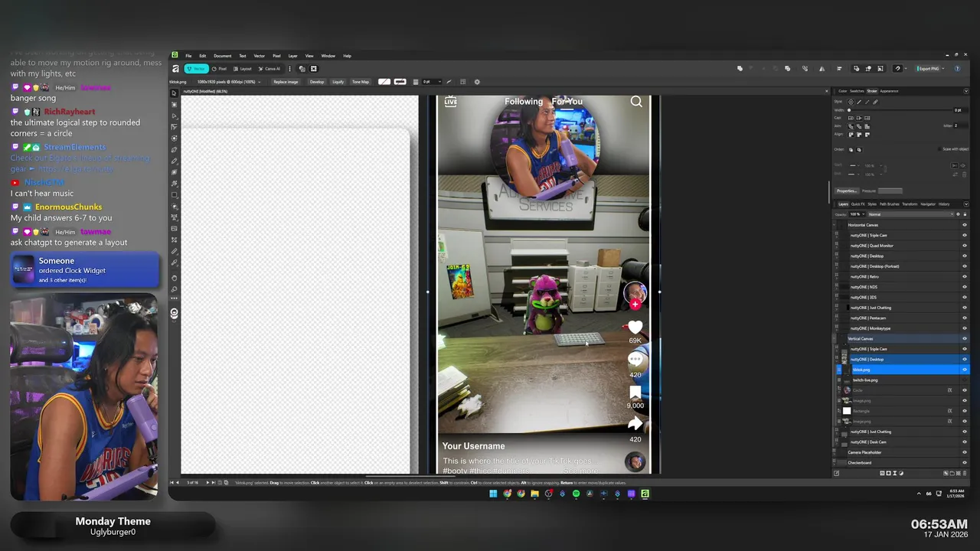
Task: Click the settings gear in the context toolbar
Action: (477, 82)
